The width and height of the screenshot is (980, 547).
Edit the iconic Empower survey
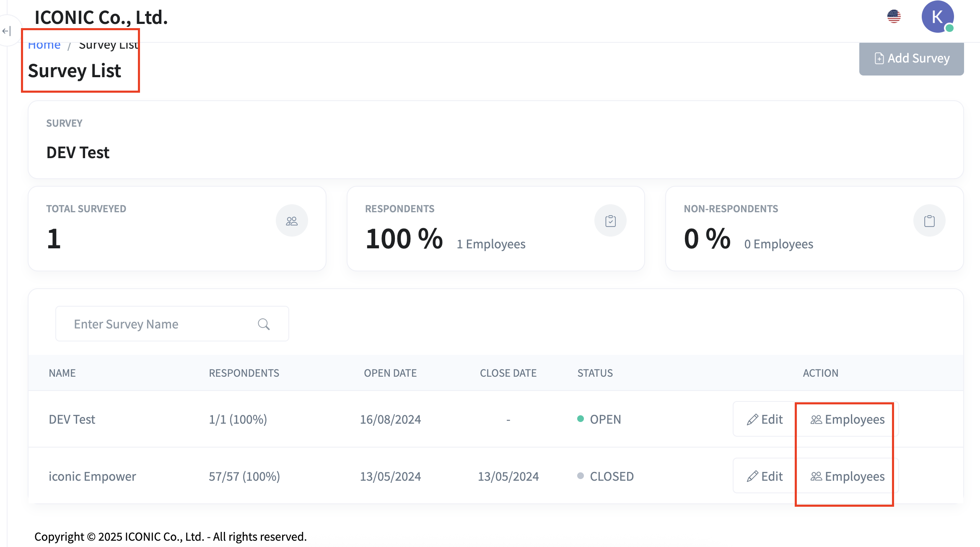tap(765, 477)
